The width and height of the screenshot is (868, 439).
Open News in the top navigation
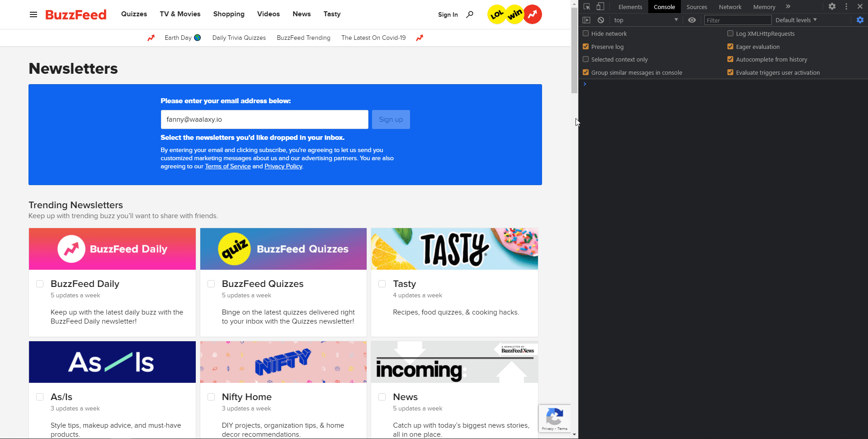click(302, 14)
